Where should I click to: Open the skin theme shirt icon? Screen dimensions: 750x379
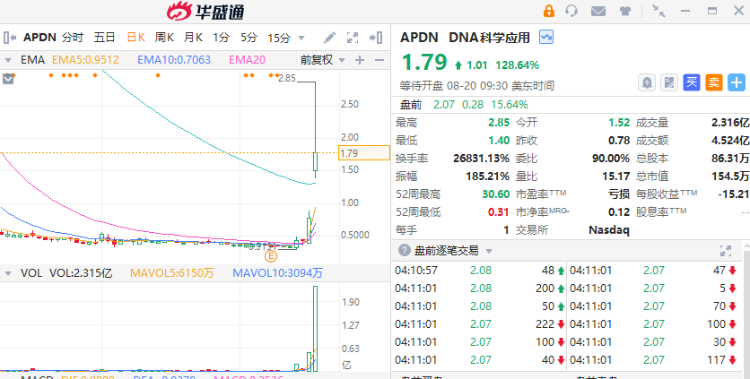625,11
